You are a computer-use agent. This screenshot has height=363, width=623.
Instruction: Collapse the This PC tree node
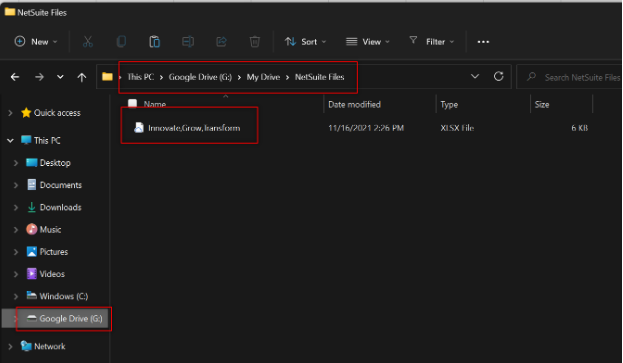tap(10, 141)
